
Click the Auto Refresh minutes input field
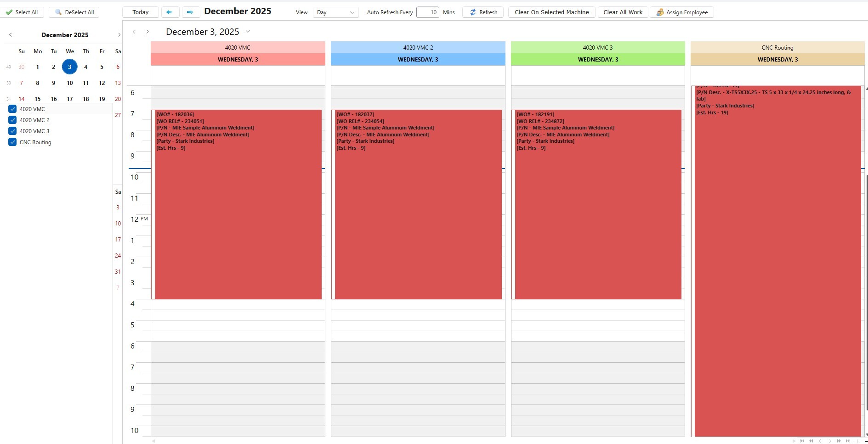(428, 12)
